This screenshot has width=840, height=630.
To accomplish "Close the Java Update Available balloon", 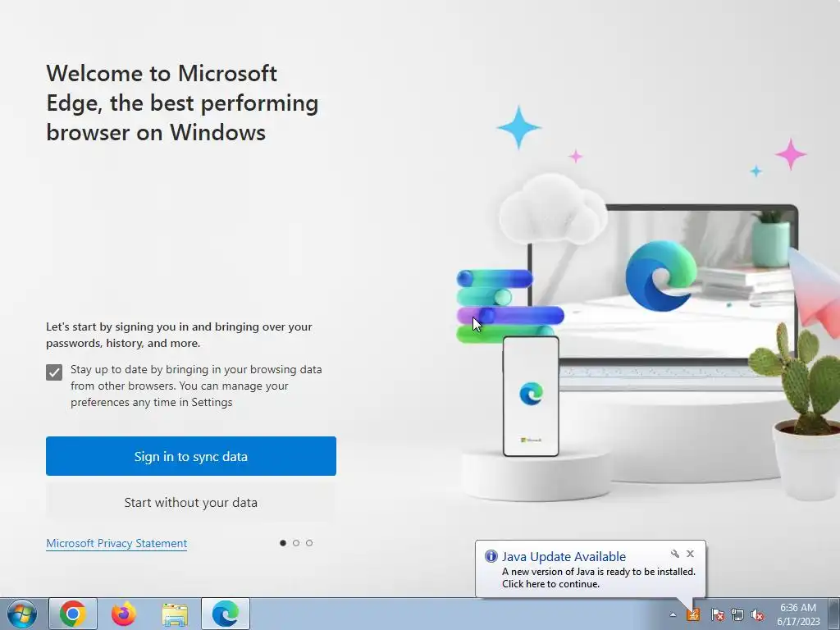I will click(690, 554).
